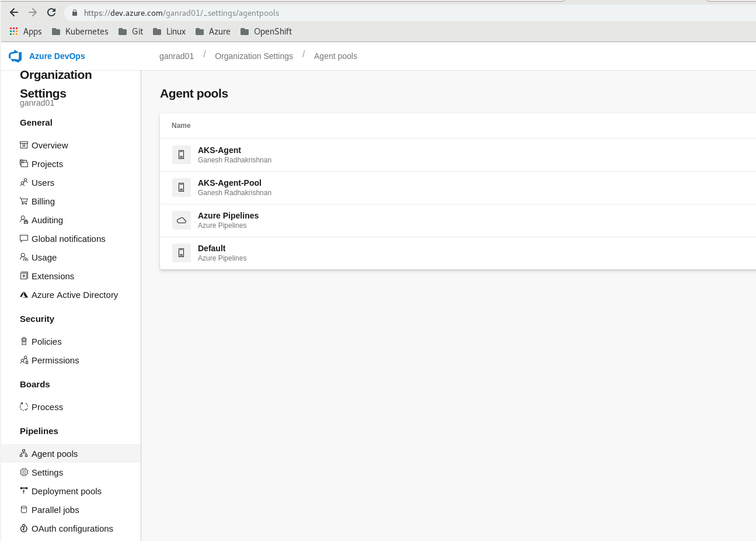Viewport: 756px width, 541px height.
Task: Click the Billing cart icon
Action: tap(24, 201)
